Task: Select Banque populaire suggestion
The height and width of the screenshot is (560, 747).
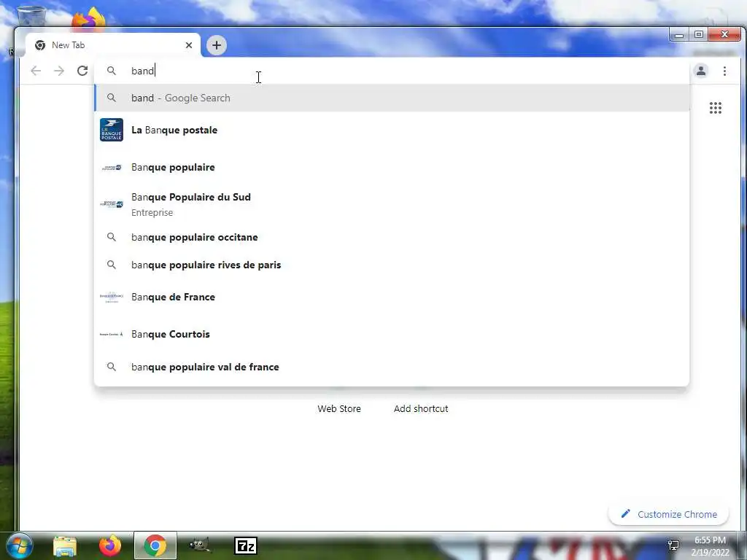Action: [392, 167]
